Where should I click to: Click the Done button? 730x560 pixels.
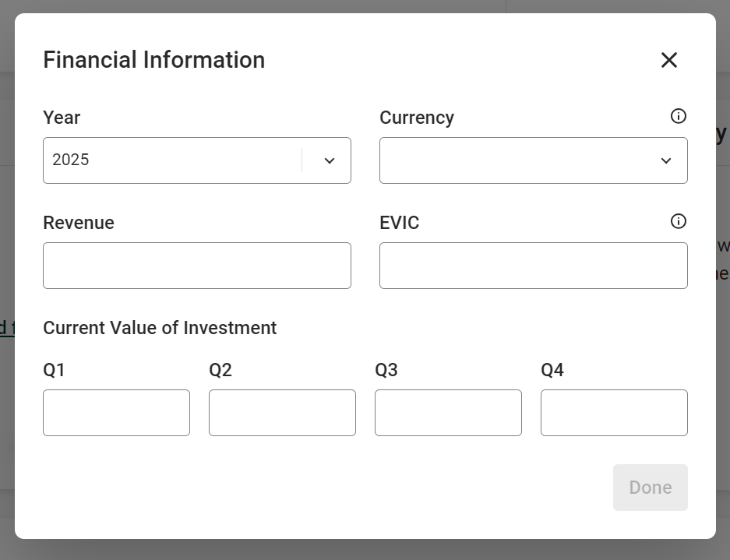[x=651, y=488]
